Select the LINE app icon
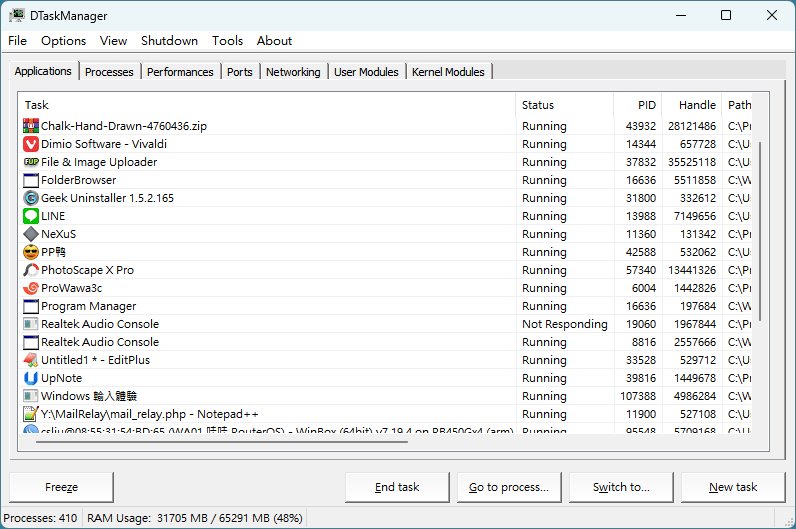 coord(31,216)
